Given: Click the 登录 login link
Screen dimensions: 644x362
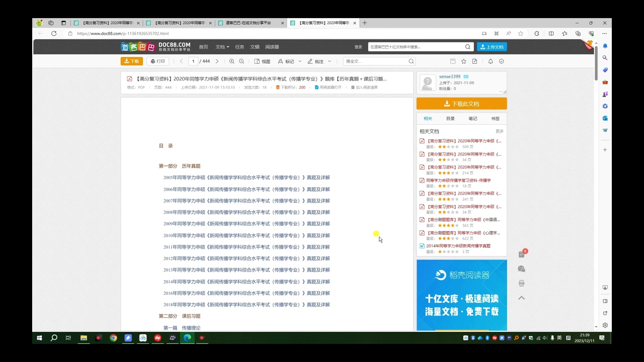Looking at the screenshot, I should tap(358, 47).
